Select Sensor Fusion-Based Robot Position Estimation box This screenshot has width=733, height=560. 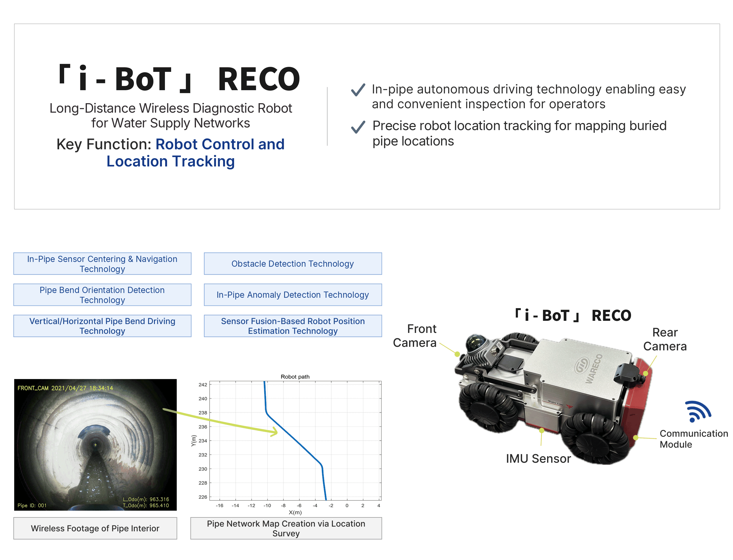(293, 326)
